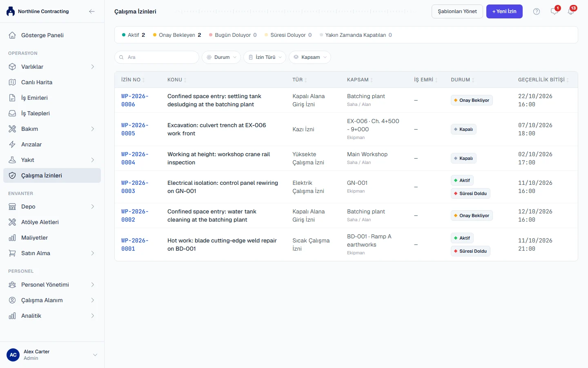Click the Satın Alma cart icon
The image size is (588, 368).
point(12,253)
